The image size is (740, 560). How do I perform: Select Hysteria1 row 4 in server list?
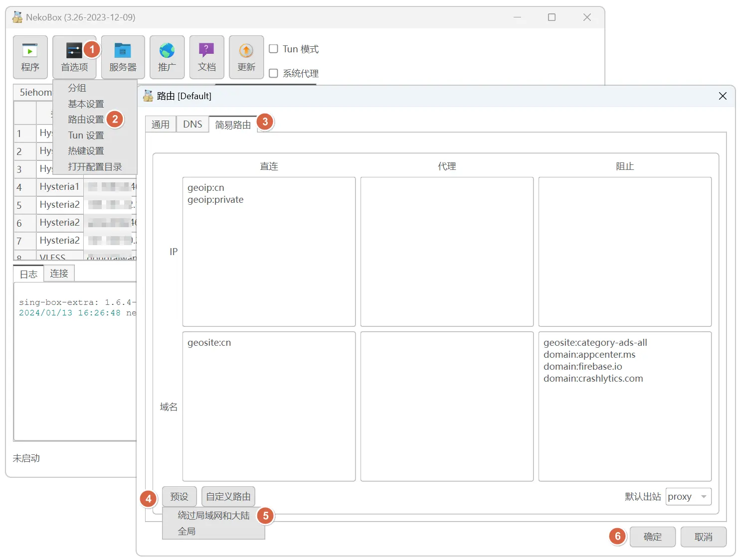60,187
